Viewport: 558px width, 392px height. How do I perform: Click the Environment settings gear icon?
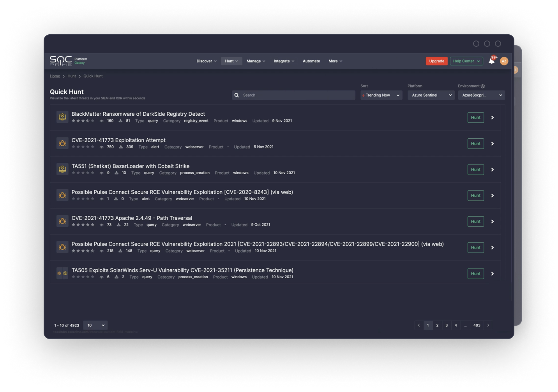tap(483, 86)
